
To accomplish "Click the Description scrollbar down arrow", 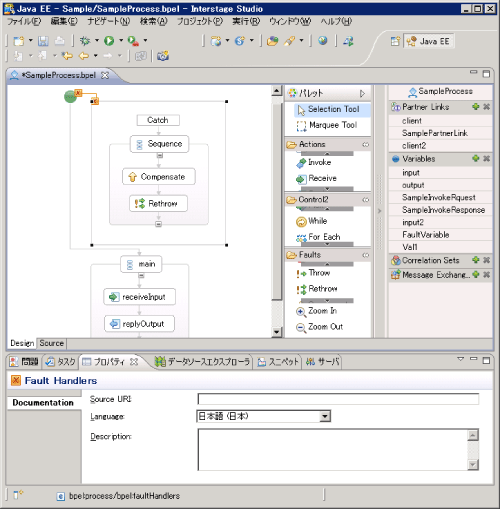I will pyautogui.click(x=473, y=465).
